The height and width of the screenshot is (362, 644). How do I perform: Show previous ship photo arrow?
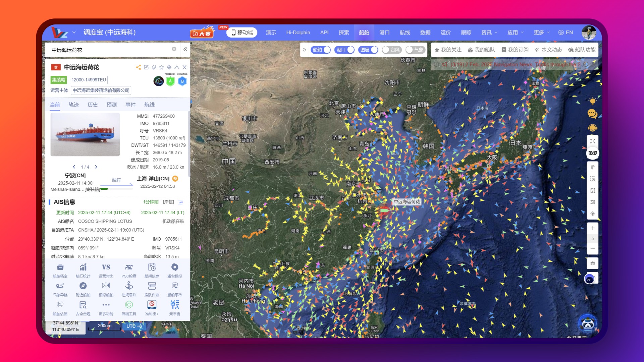74,167
